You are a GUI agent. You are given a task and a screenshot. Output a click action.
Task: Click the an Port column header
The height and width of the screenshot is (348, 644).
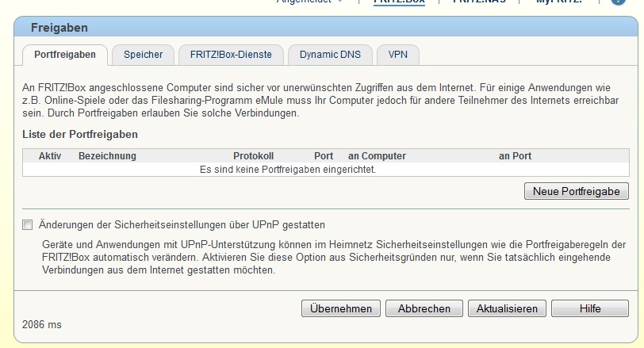click(515, 156)
